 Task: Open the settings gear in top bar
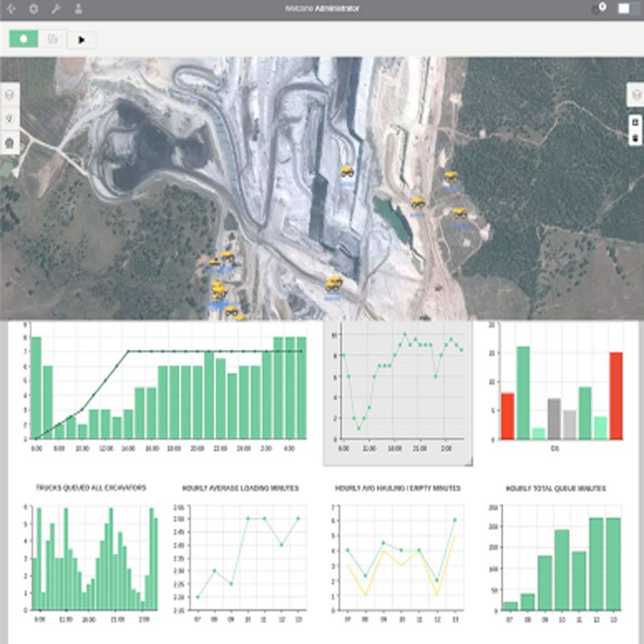point(34,9)
